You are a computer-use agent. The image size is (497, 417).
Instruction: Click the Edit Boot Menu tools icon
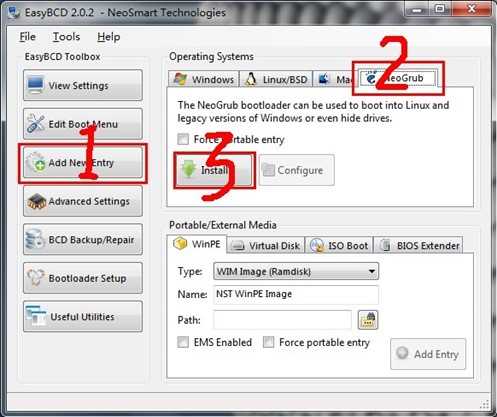pyautogui.click(x=36, y=123)
